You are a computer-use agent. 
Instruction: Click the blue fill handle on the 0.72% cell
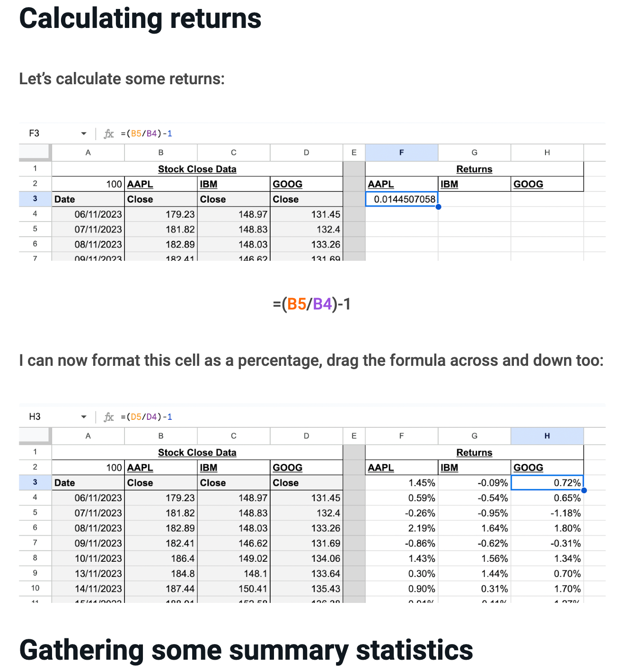point(584,490)
